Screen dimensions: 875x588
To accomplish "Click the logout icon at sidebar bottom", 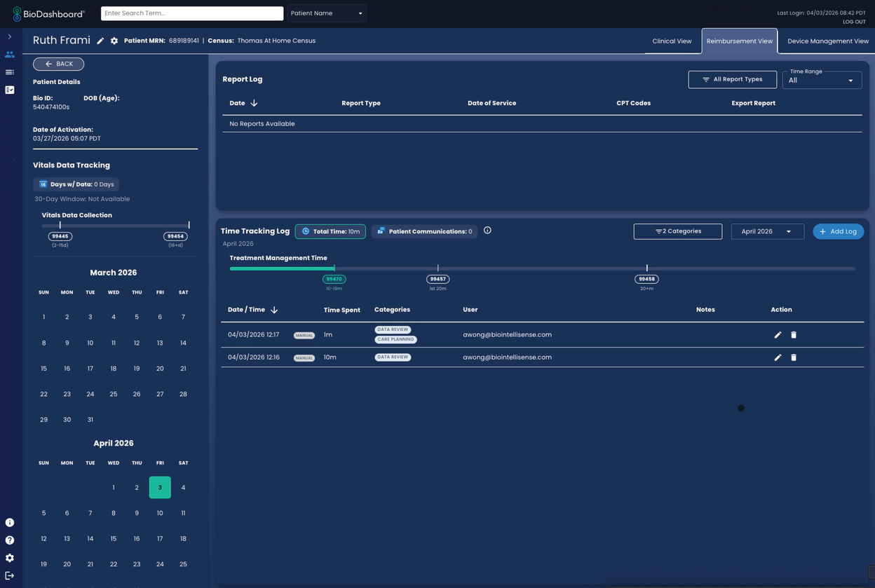I will (10, 575).
